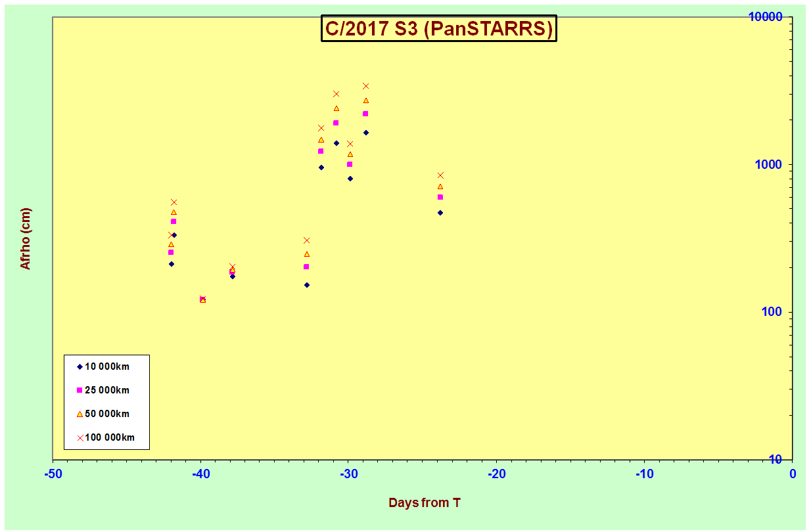Screen dimensions: 811x532
Task: Click the 50 000km legend entry
Action: 103,414
